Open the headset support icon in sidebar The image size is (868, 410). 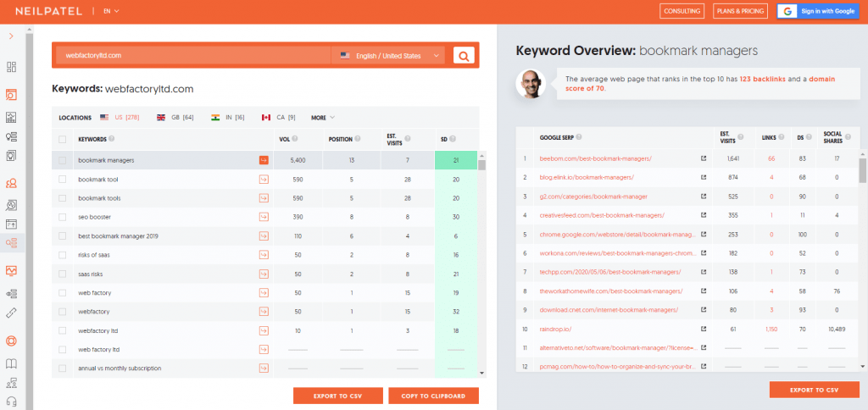point(11,402)
